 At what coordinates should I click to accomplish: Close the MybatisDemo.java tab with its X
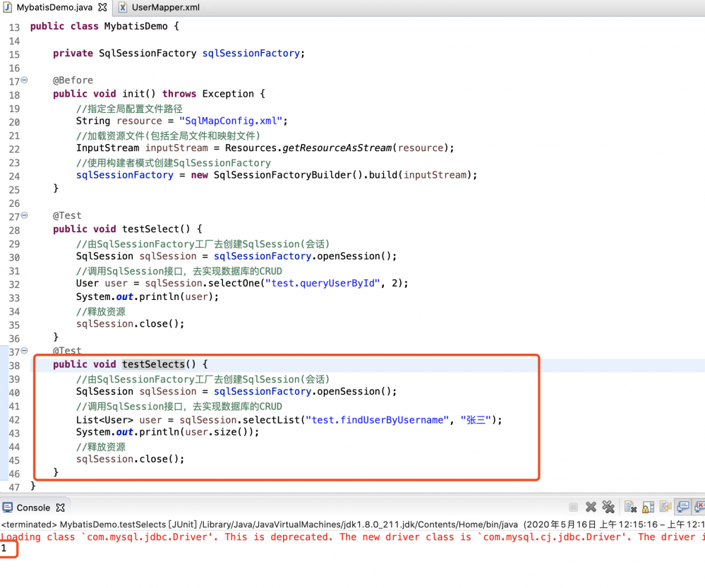(x=102, y=7)
